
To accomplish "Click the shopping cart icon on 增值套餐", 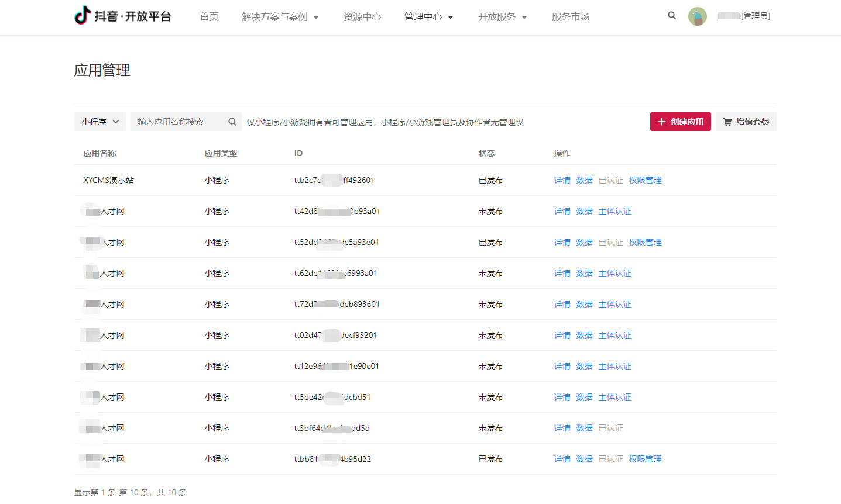I will [727, 122].
